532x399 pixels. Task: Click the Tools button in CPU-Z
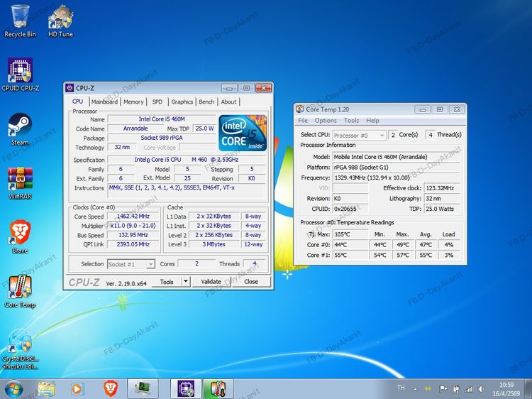click(x=167, y=282)
